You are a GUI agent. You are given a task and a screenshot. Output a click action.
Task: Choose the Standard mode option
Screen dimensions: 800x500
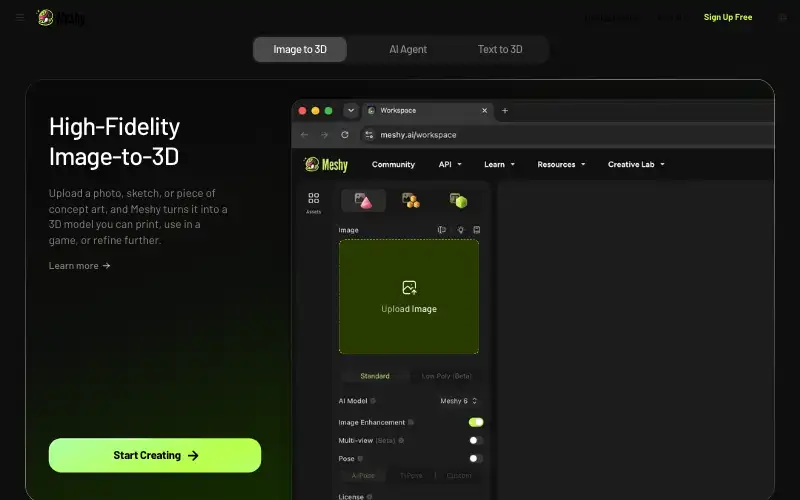pos(375,376)
